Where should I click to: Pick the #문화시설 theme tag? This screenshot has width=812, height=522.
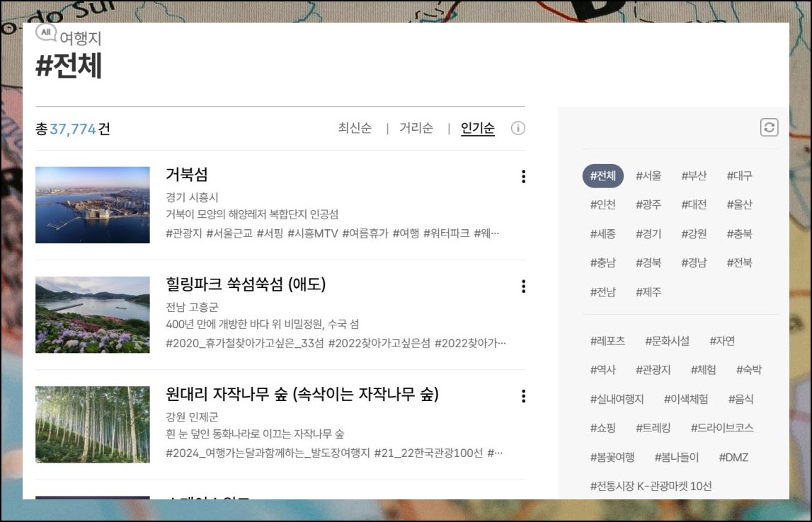(667, 341)
